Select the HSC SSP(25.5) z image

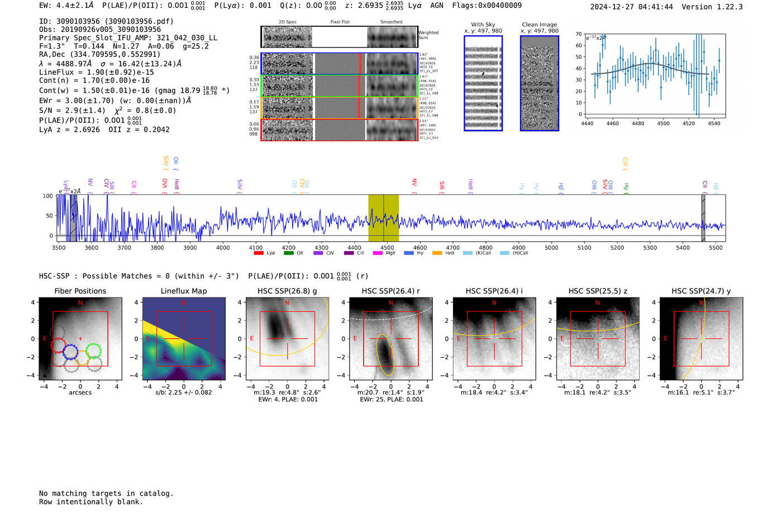[x=598, y=339]
